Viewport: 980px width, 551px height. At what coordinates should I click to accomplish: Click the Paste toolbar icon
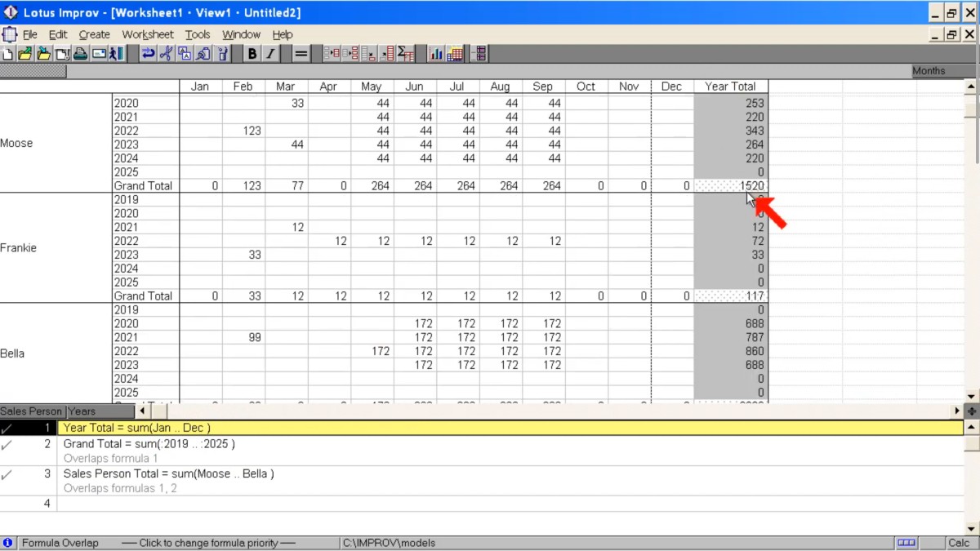pos(203,54)
